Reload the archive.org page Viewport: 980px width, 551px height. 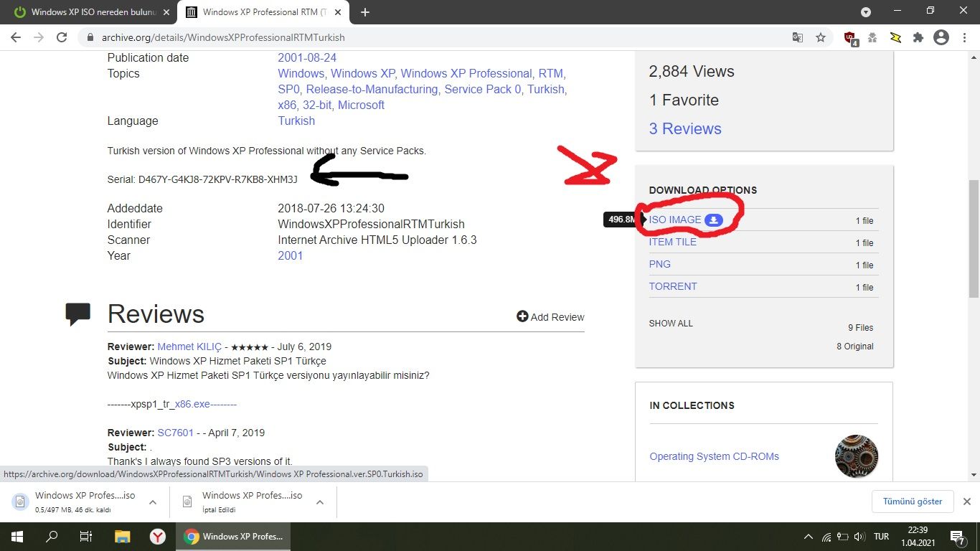(x=62, y=38)
